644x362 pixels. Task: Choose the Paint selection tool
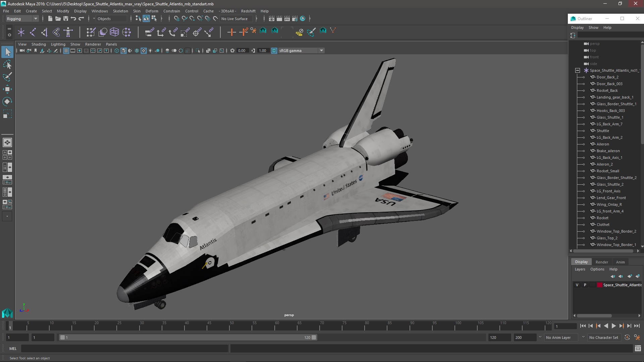(7, 77)
